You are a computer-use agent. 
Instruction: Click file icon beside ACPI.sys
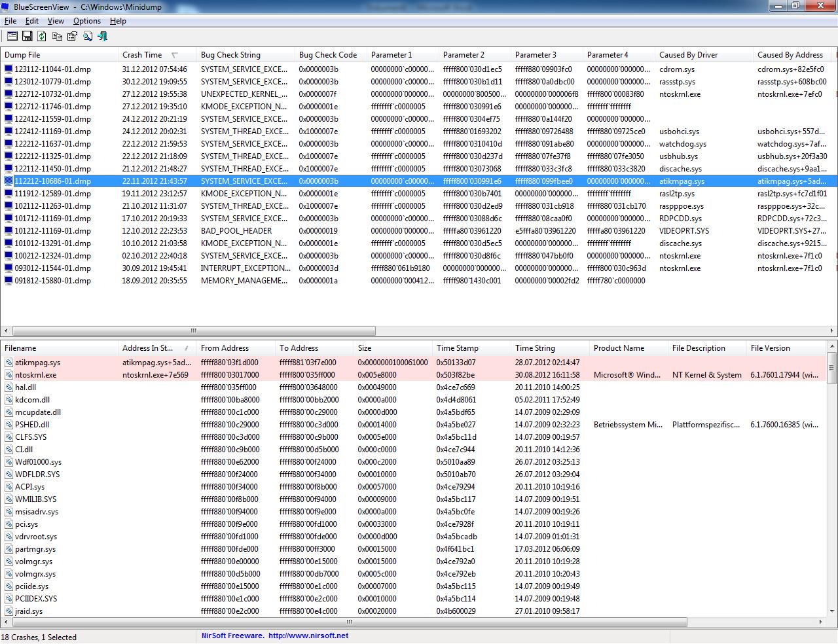coord(9,487)
